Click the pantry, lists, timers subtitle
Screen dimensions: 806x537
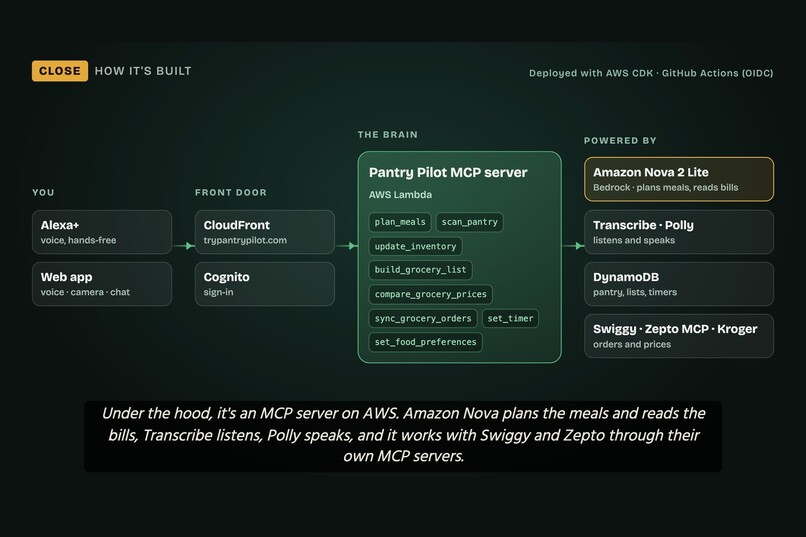pyautogui.click(x=635, y=292)
